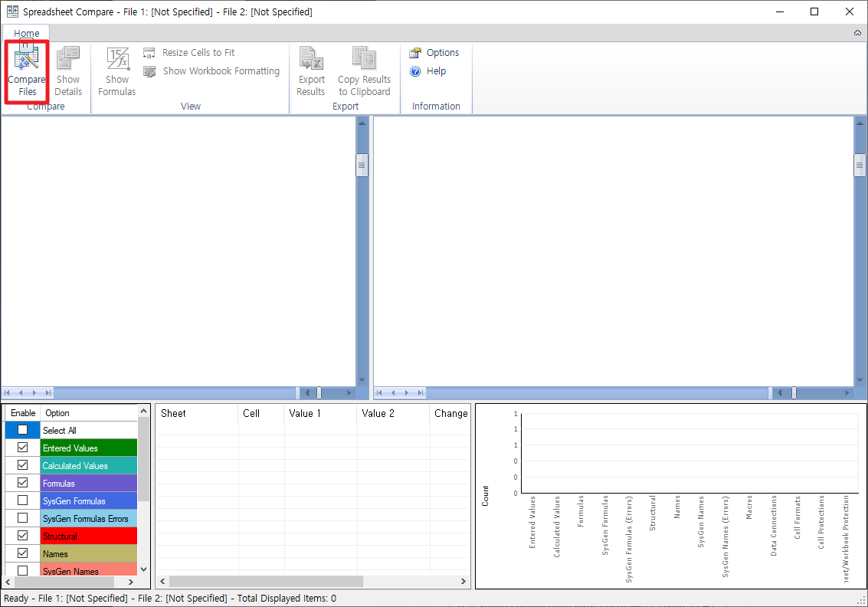Screen dimensions: 868x607
Task: Select the red Structural swatch
Action: click(x=89, y=536)
